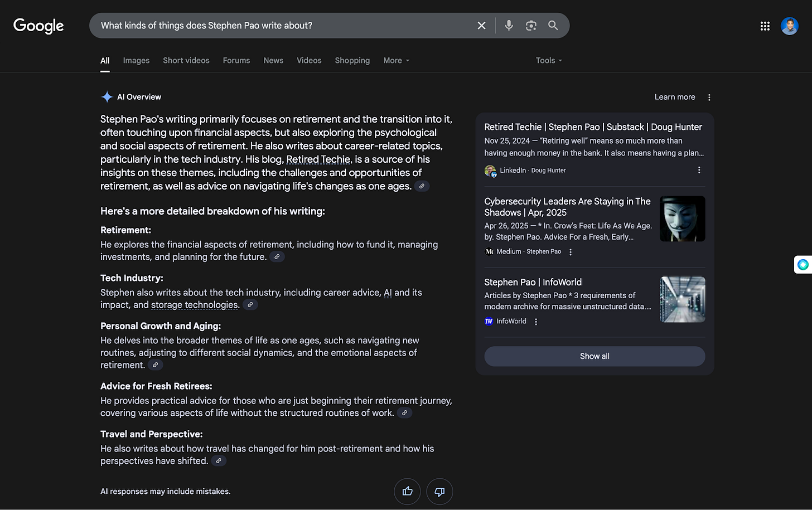This screenshot has height=510, width=812.
Task: Click the AI Overview sparkle icon
Action: tap(107, 97)
